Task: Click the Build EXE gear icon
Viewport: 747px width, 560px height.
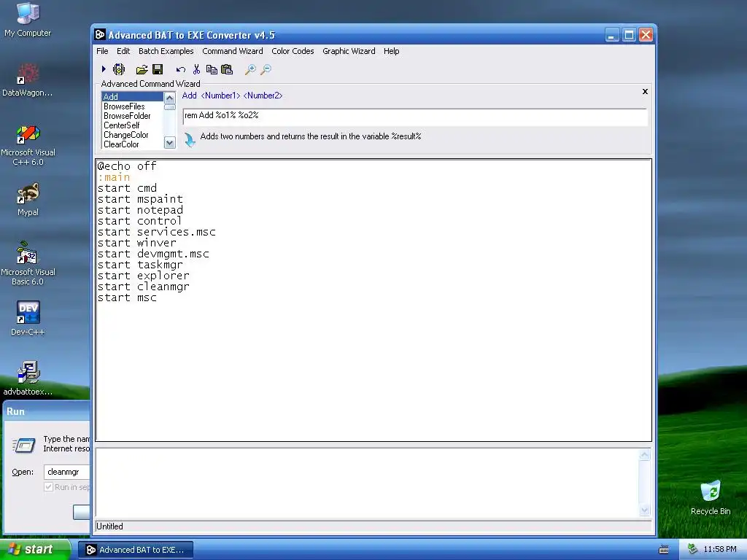Action: pos(119,69)
